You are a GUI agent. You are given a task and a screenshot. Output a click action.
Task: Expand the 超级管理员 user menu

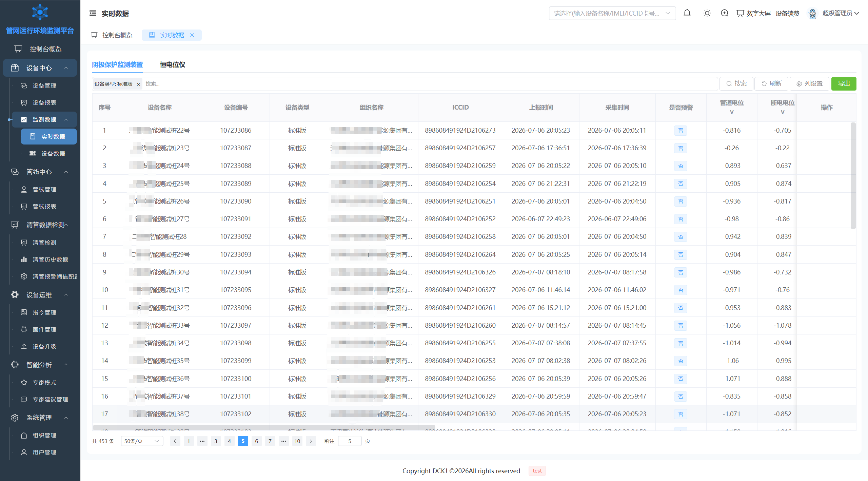[x=841, y=13]
